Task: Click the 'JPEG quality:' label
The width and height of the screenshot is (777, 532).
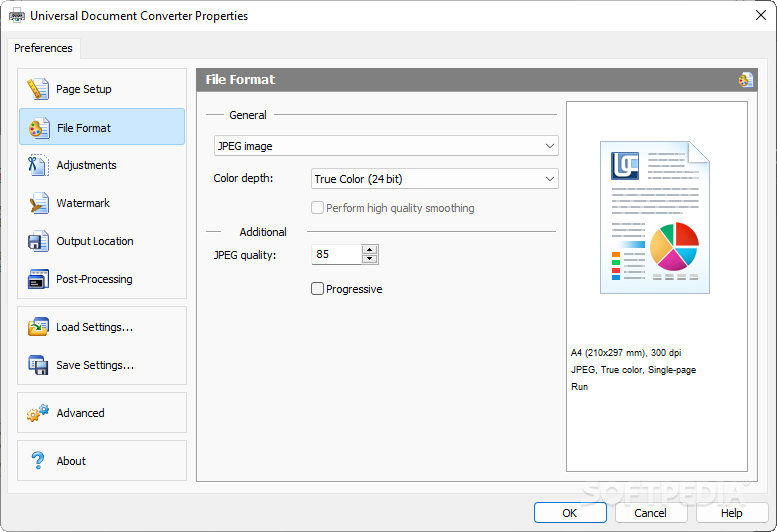Action: pyautogui.click(x=245, y=255)
